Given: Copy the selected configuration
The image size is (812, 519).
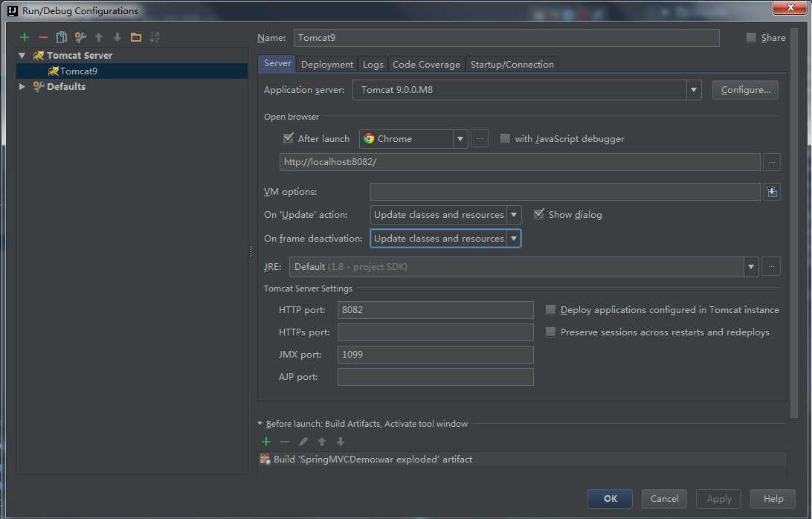Looking at the screenshot, I should point(62,37).
